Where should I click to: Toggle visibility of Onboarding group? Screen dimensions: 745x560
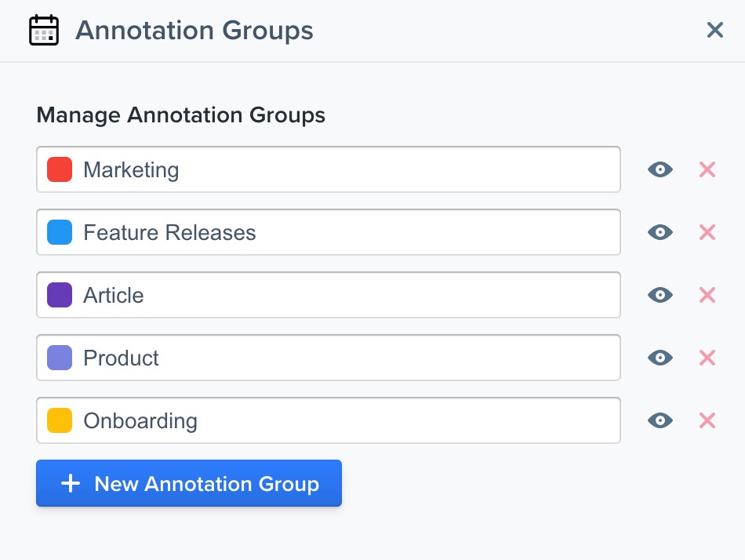pyautogui.click(x=660, y=420)
